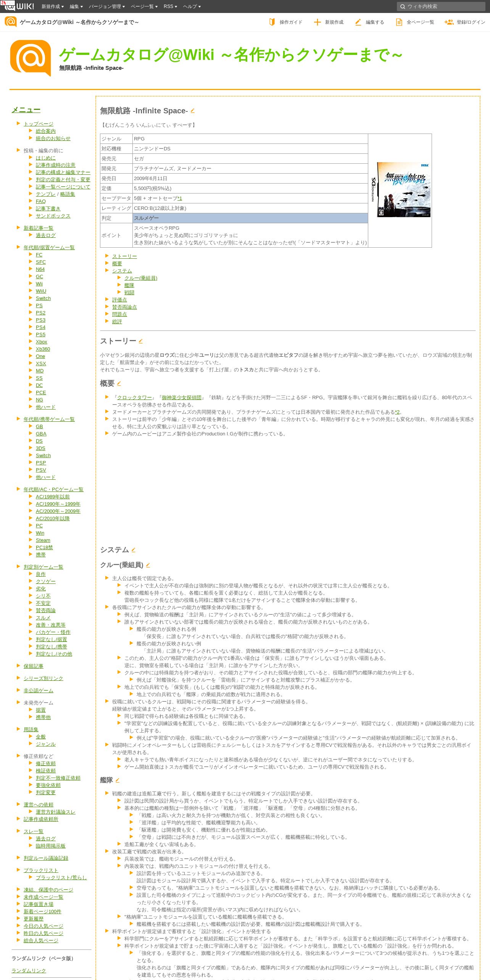Click footnote *1 in セーブデータ row
This screenshot has height=980, width=490.
(x=179, y=198)
